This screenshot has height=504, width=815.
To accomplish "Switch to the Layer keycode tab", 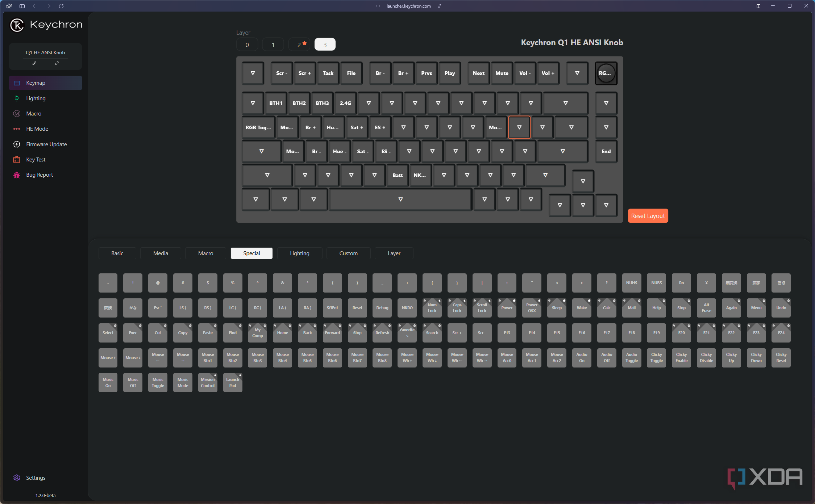I will [394, 253].
